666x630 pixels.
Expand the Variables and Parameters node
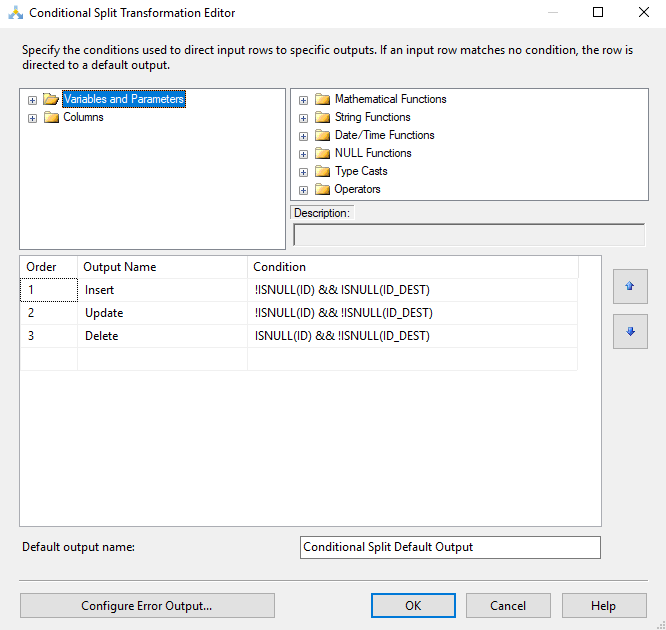32,100
